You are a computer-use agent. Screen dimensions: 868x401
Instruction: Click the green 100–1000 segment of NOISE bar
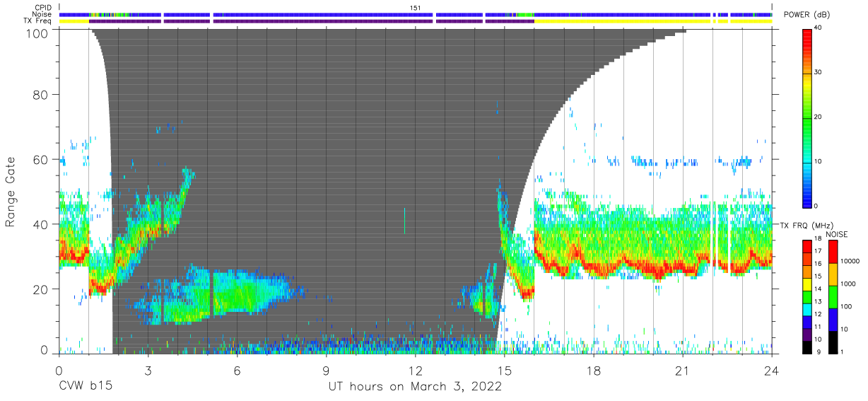835,296
